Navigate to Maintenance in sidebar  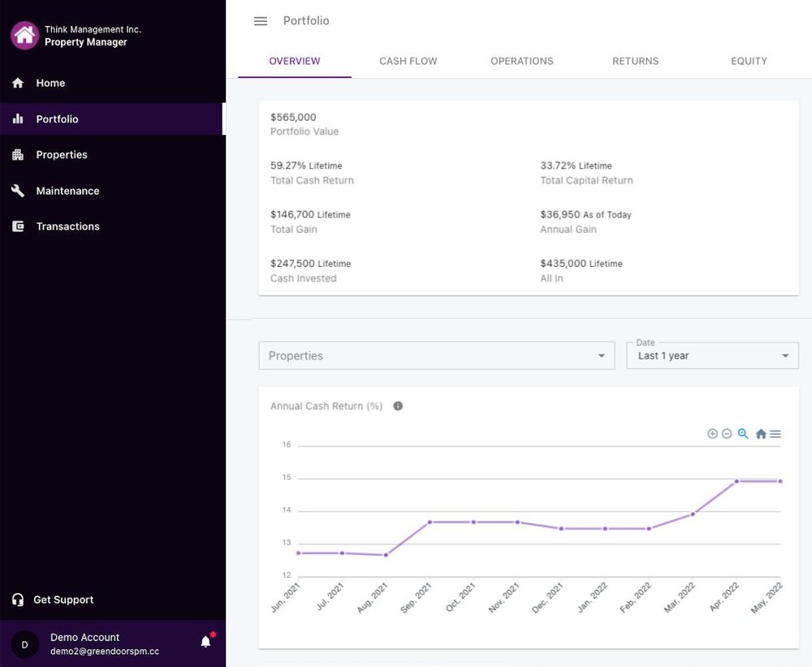(x=67, y=191)
